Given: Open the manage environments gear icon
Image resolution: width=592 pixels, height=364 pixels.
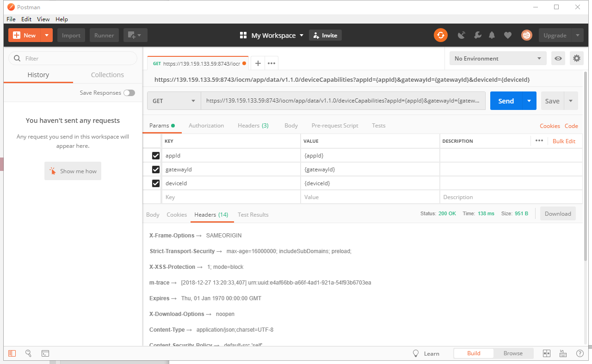Looking at the screenshot, I should click(x=576, y=58).
